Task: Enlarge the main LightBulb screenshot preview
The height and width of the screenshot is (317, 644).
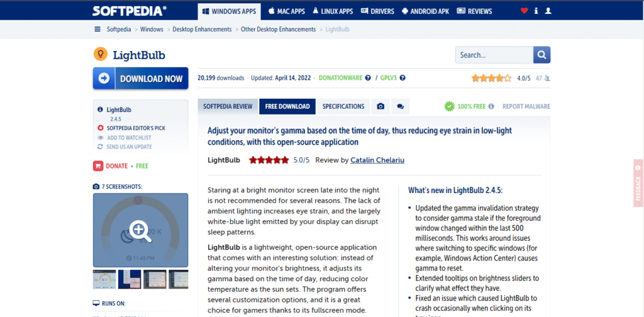Action: point(140,230)
